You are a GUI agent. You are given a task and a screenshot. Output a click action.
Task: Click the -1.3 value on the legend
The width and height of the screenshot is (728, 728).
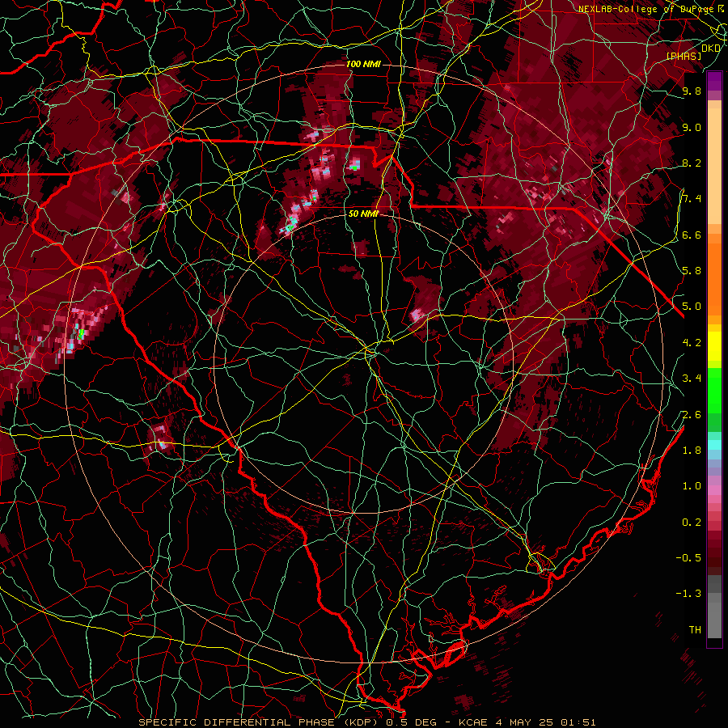689,594
